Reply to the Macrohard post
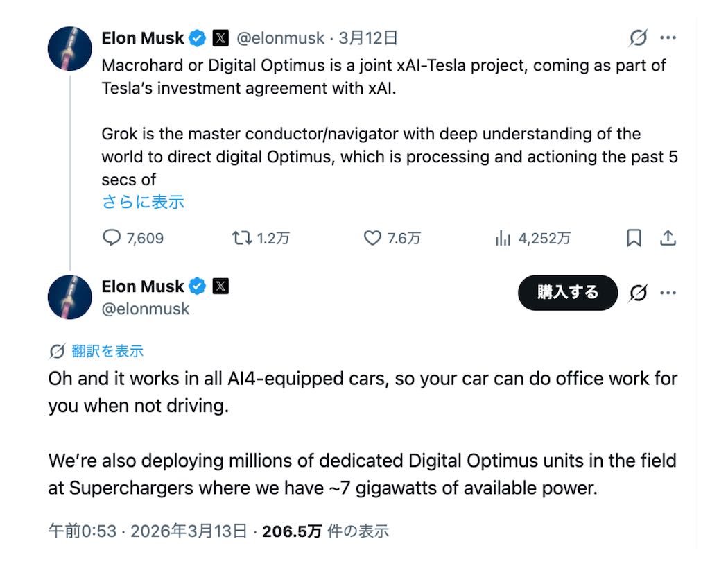This screenshot has height=573, width=728. click(x=113, y=238)
